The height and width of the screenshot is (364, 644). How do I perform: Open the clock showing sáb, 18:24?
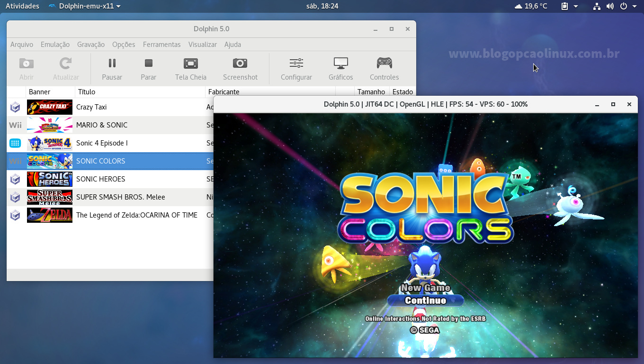click(322, 6)
